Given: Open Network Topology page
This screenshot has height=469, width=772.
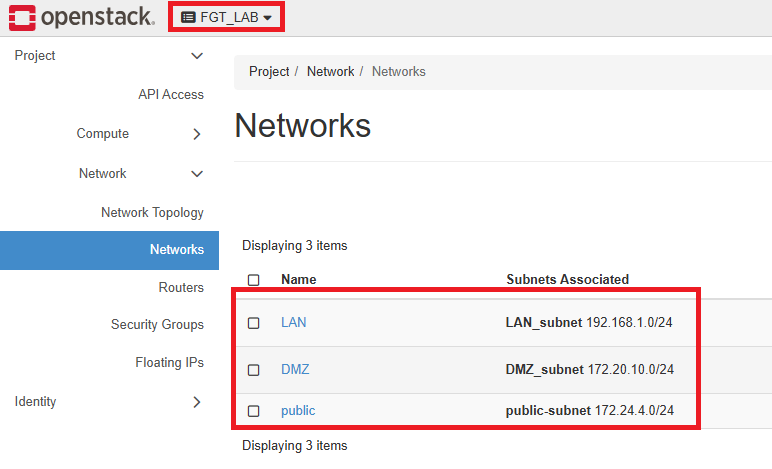Looking at the screenshot, I should coord(152,213).
